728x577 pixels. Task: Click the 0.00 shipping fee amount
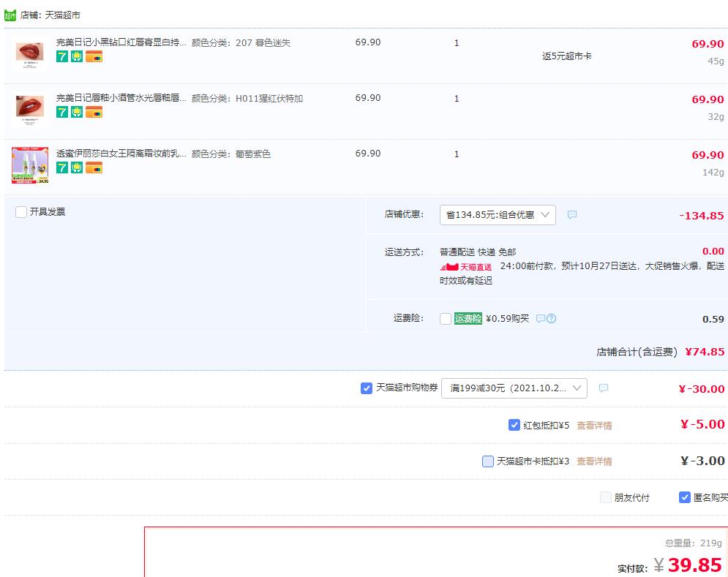coord(713,251)
